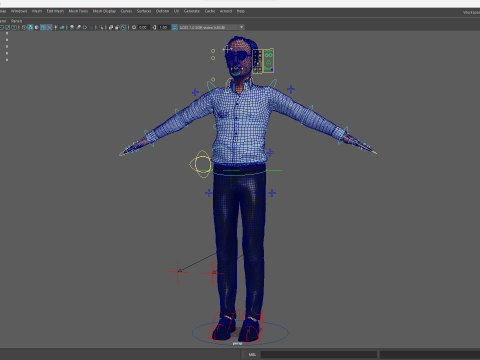
Task: Toggle Wireframe on Shaded icon
Action: coord(43,27)
